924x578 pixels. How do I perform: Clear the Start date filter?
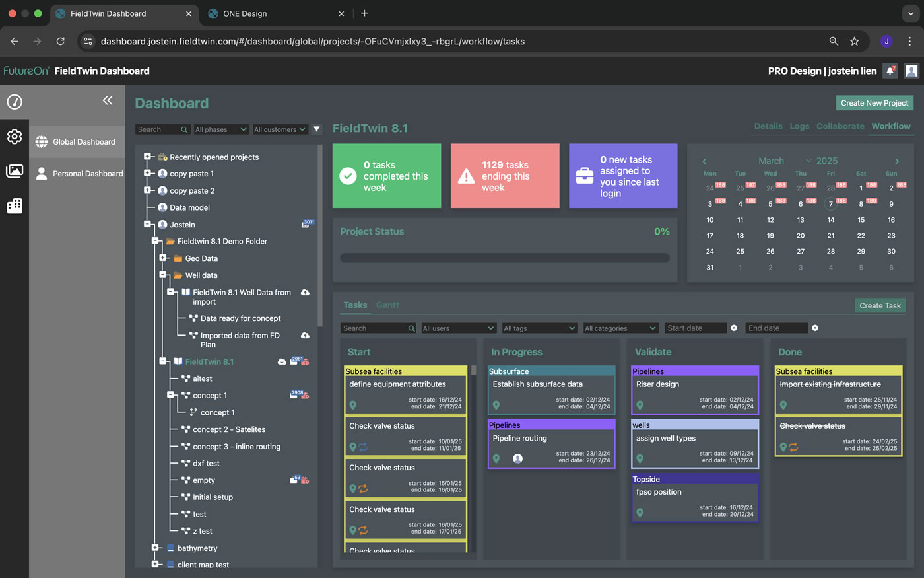point(734,328)
